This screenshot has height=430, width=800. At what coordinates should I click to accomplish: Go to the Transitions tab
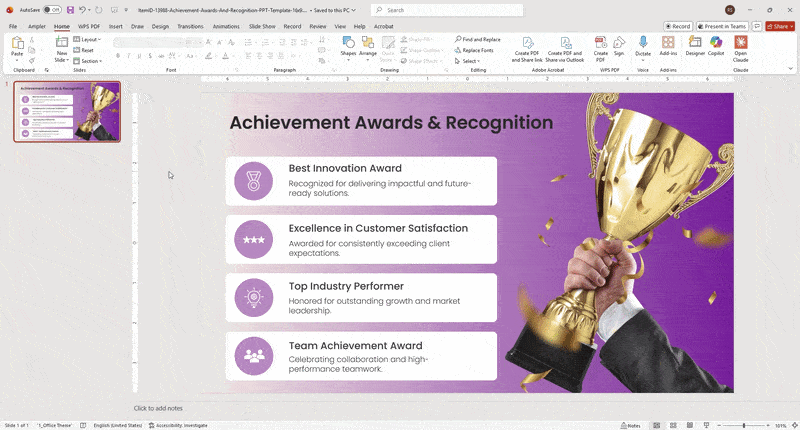click(190, 26)
